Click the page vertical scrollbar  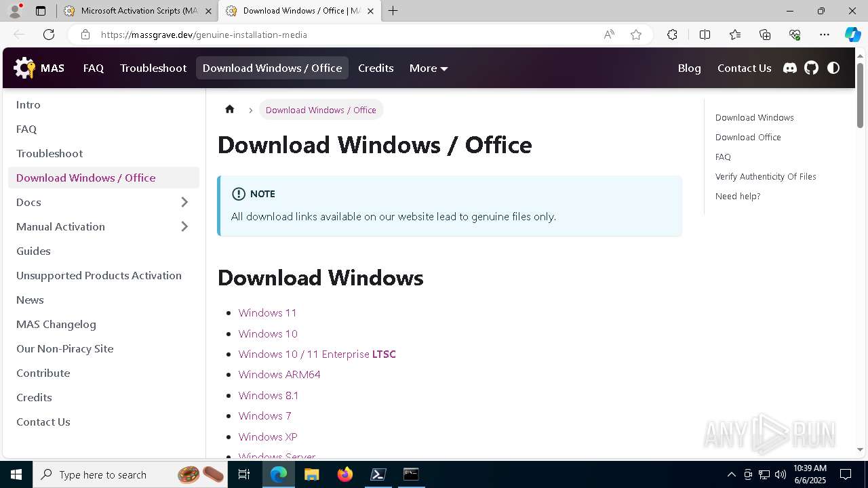[x=860, y=95]
